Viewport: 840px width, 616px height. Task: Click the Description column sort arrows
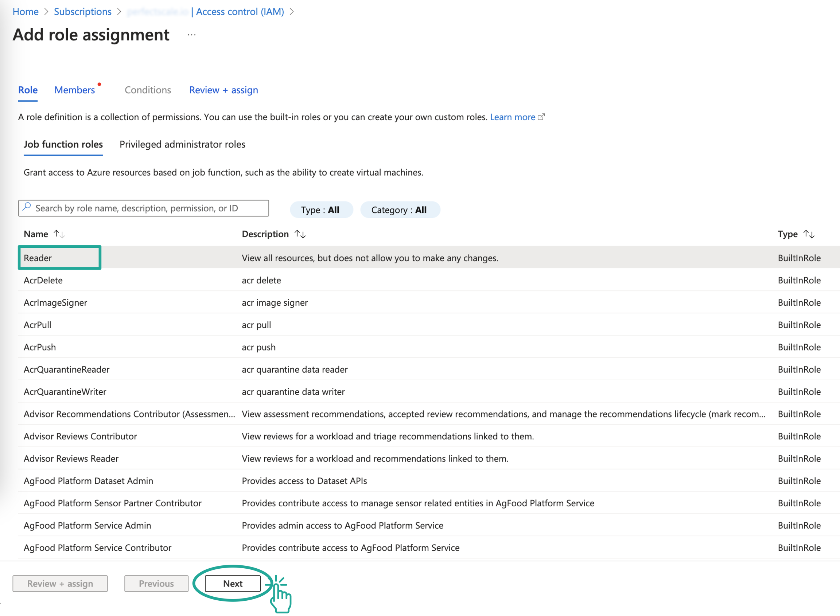point(300,234)
